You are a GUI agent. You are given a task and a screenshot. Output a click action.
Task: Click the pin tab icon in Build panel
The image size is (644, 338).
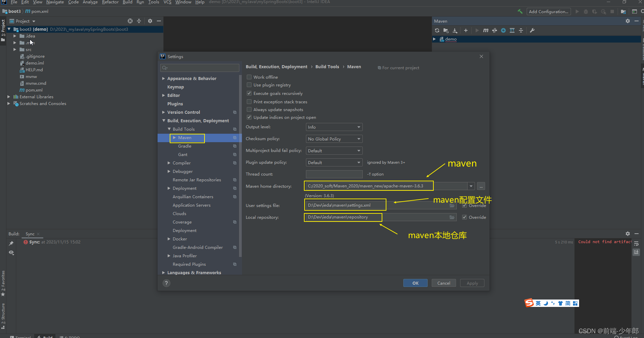point(11,243)
